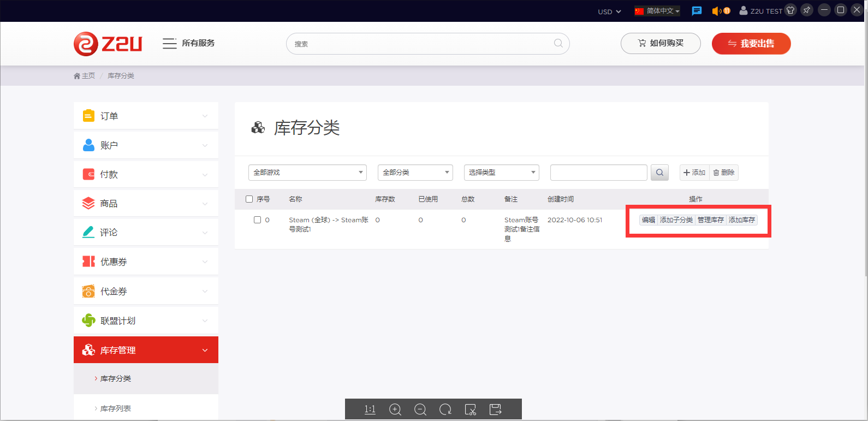Open the 全部分类 category dropdown
The width and height of the screenshot is (868, 421).
click(x=415, y=173)
